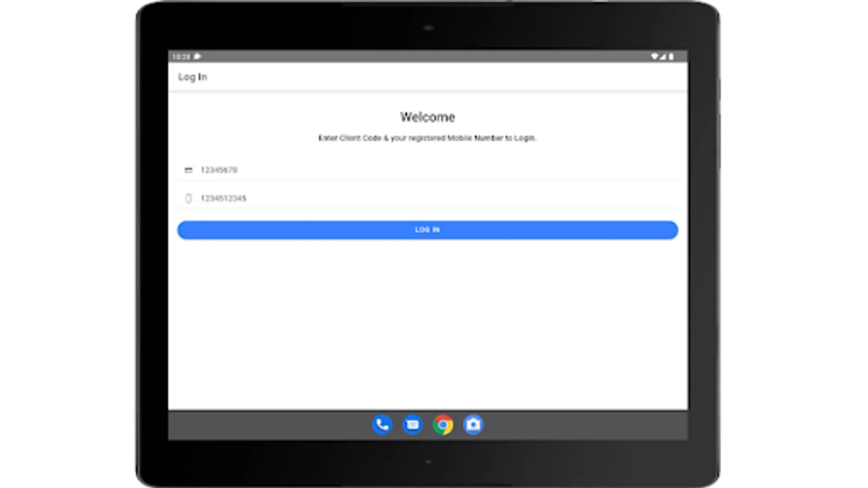Click the card icon beside the client code field
The image size is (868, 488).
(x=188, y=169)
